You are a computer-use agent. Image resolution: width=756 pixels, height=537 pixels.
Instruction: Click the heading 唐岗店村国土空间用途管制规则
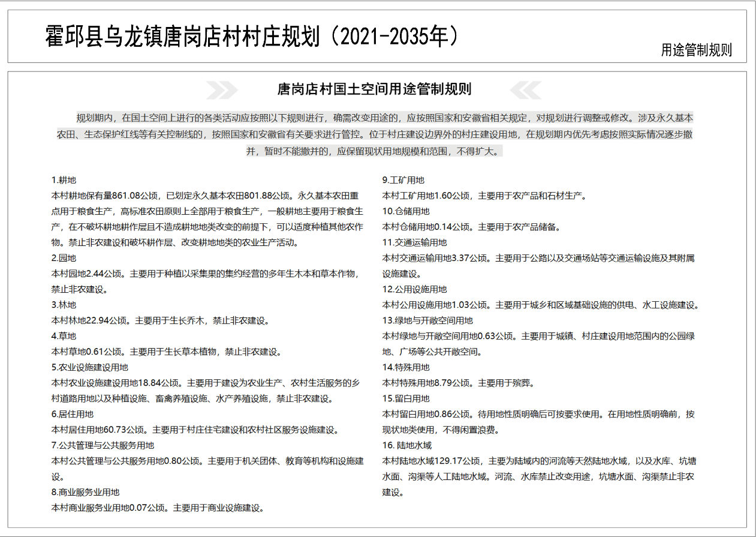tap(374, 89)
